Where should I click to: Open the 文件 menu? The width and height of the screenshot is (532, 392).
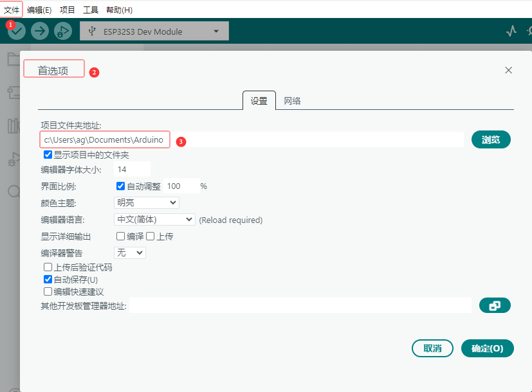point(12,10)
